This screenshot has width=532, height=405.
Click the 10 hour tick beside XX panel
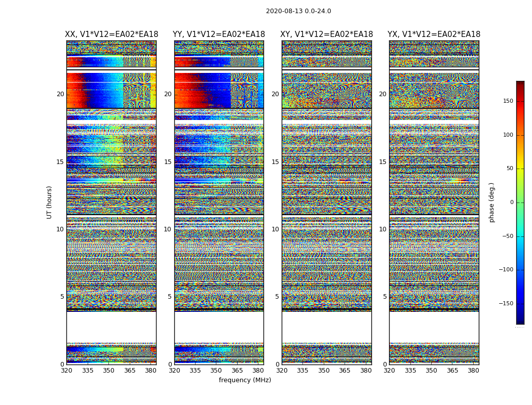(60, 229)
